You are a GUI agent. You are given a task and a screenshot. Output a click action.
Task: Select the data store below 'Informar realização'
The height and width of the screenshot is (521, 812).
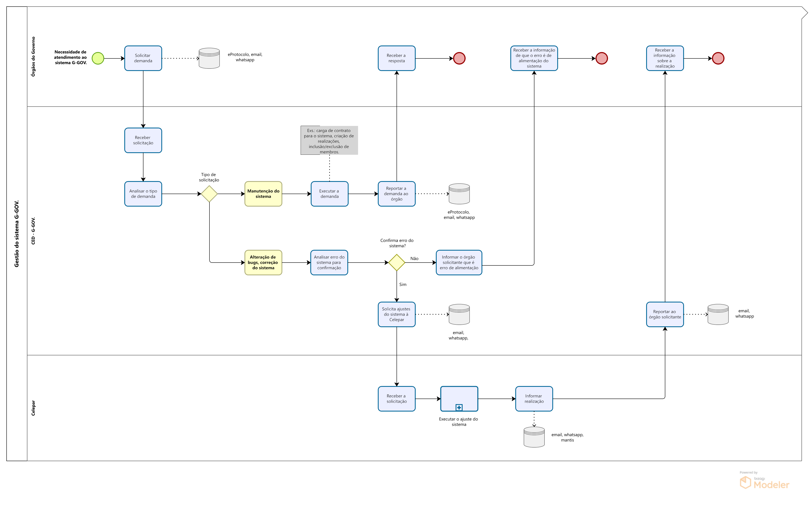point(534,437)
